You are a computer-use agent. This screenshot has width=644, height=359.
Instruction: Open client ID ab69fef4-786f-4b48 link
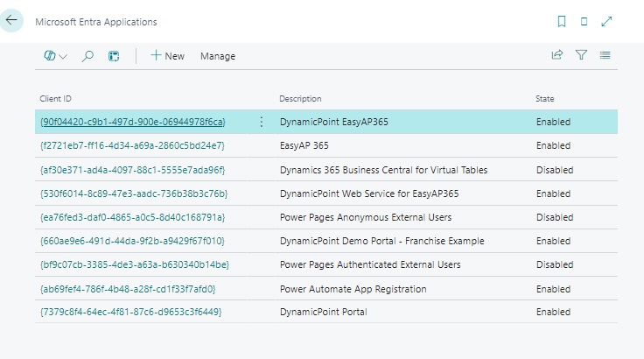point(128,289)
